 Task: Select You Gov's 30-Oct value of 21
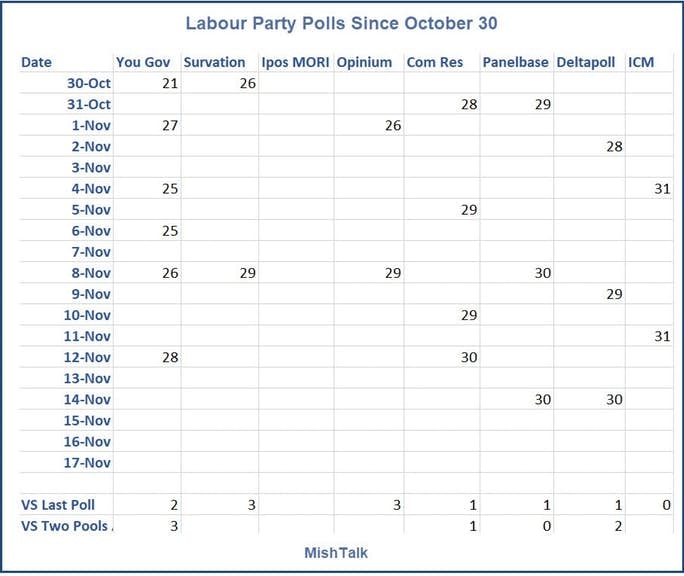pos(169,83)
